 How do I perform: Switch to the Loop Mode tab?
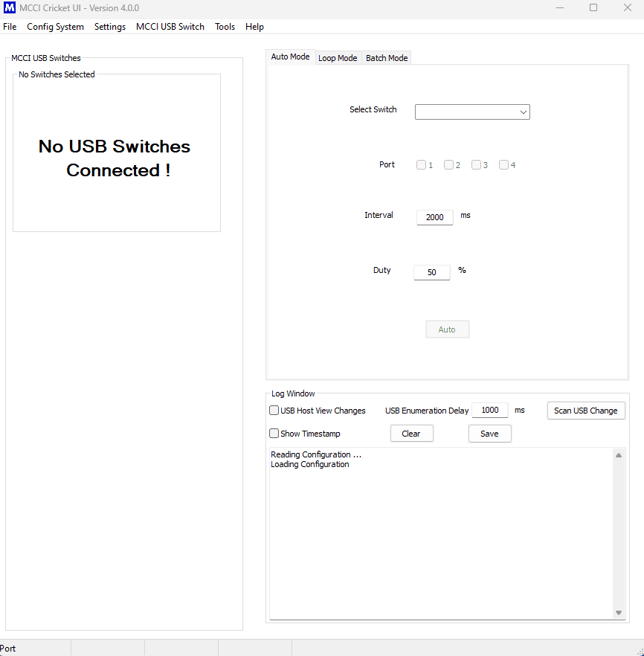click(x=338, y=58)
